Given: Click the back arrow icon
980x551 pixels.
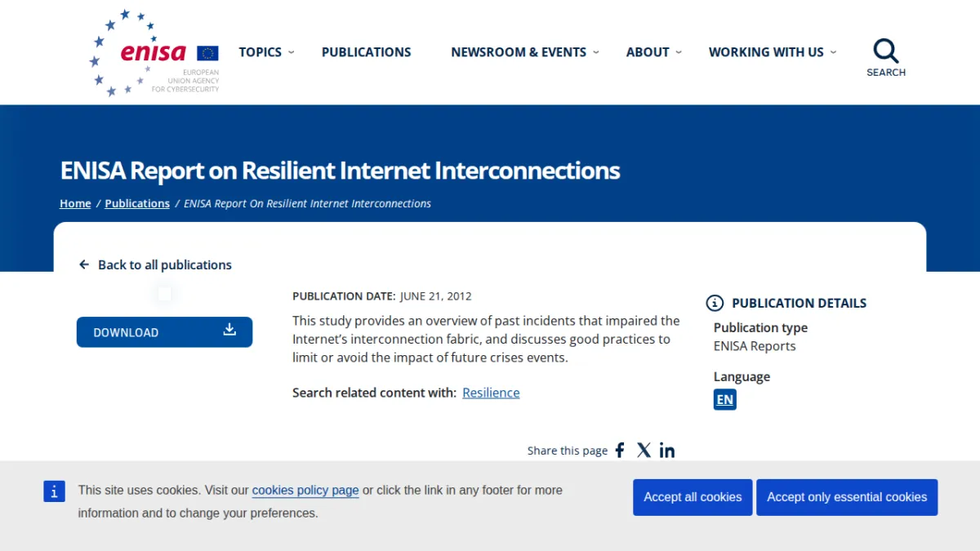Looking at the screenshot, I should coord(84,264).
